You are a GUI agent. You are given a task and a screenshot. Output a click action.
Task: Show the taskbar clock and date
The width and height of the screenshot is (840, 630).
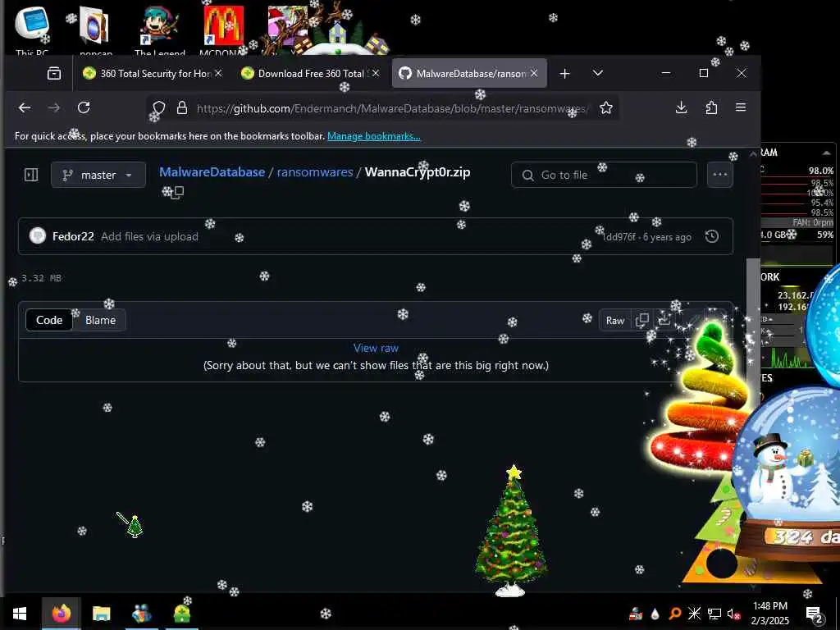tap(769, 614)
